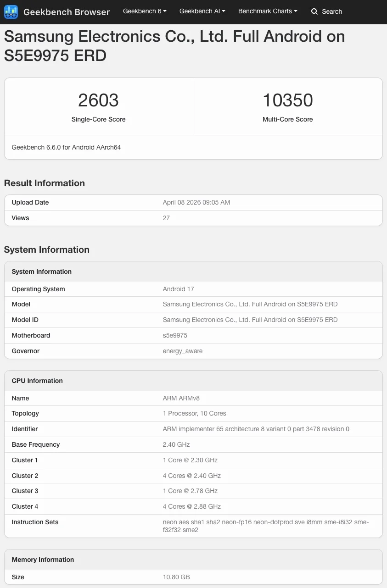Image resolution: width=387 pixels, height=588 pixels.
Task: Click the Geekbench Browser logo icon
Action: [11, 11]
